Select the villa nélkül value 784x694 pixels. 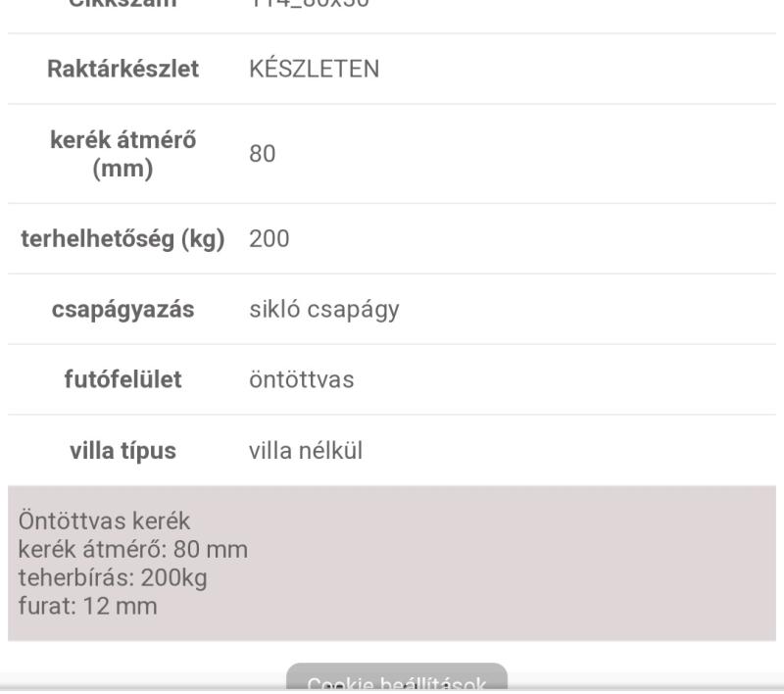(x=306, y=450)
